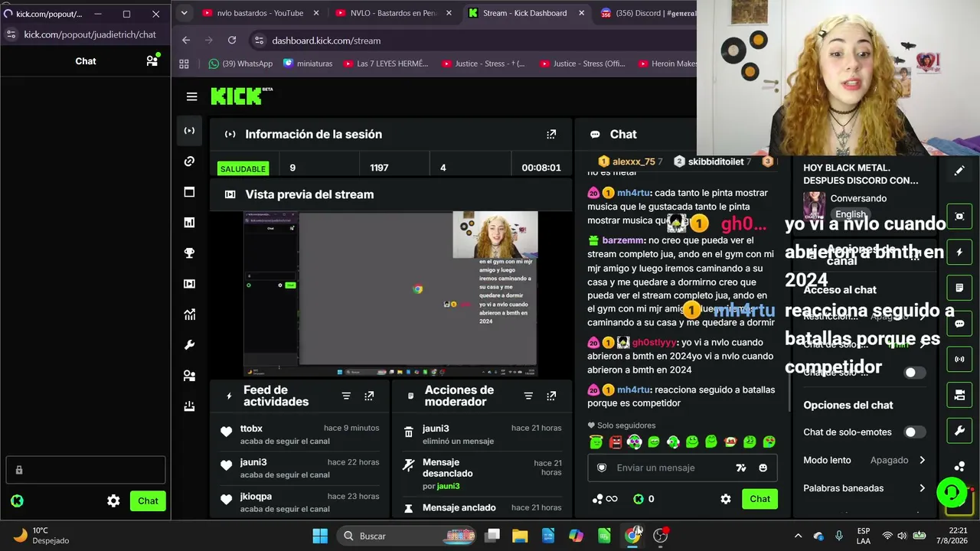Screen dimensions: 980x551
Task: Click the Chrome icon in the taskbar
Action: pos(632,536)
